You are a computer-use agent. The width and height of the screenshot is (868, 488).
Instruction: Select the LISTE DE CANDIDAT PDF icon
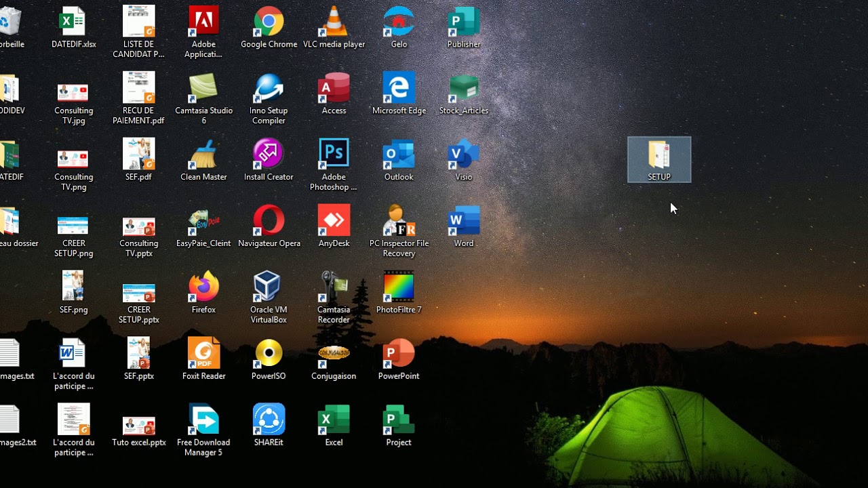click(x=139, y=22)
